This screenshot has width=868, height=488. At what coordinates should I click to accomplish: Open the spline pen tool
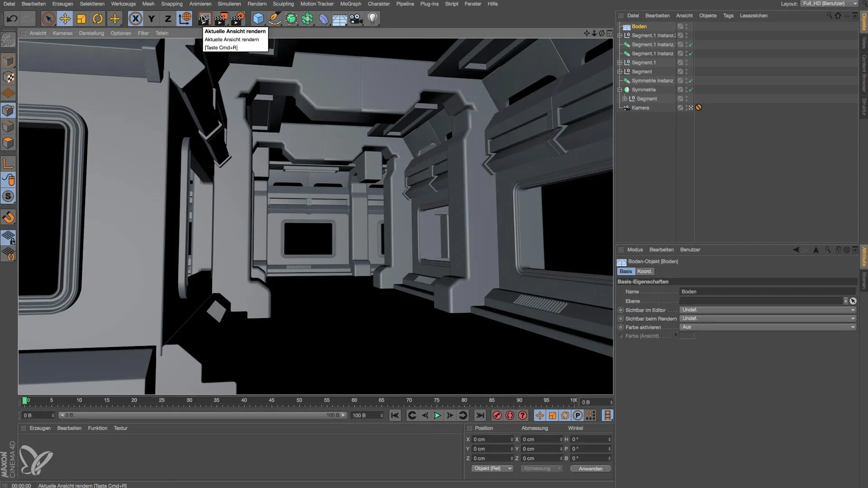click(274, 19)
